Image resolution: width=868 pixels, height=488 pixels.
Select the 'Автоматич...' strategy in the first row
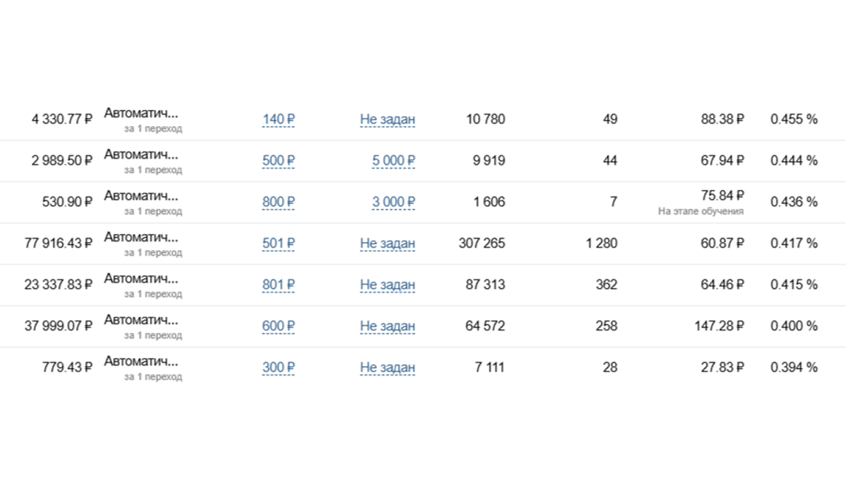(x=141, y=113)
